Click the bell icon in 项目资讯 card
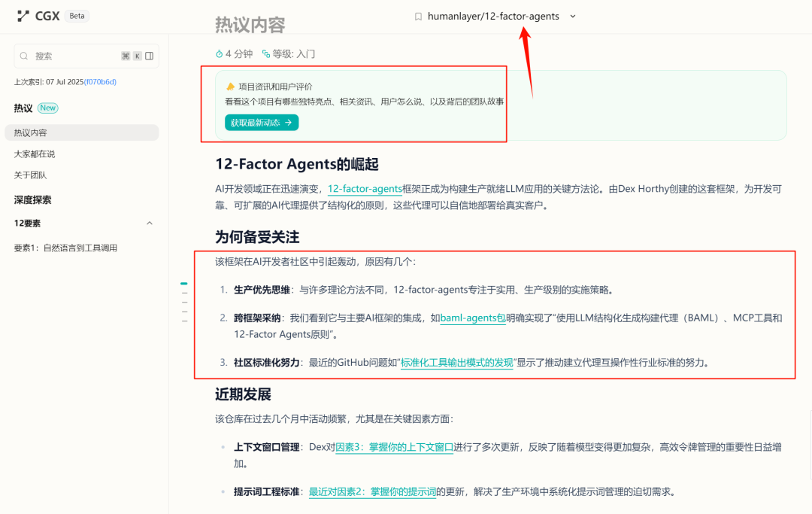The image size is (812, 514). pos(231,87)
